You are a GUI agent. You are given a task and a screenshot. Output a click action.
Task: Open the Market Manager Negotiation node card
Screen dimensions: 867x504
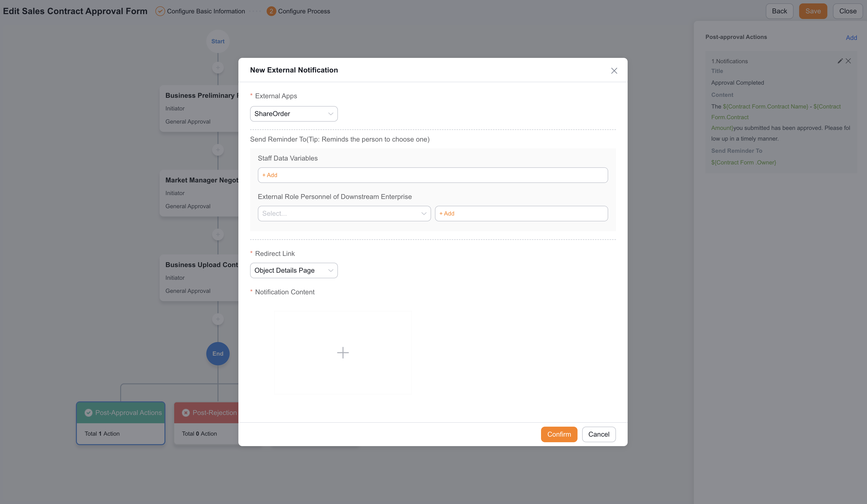tap(199, 193)
